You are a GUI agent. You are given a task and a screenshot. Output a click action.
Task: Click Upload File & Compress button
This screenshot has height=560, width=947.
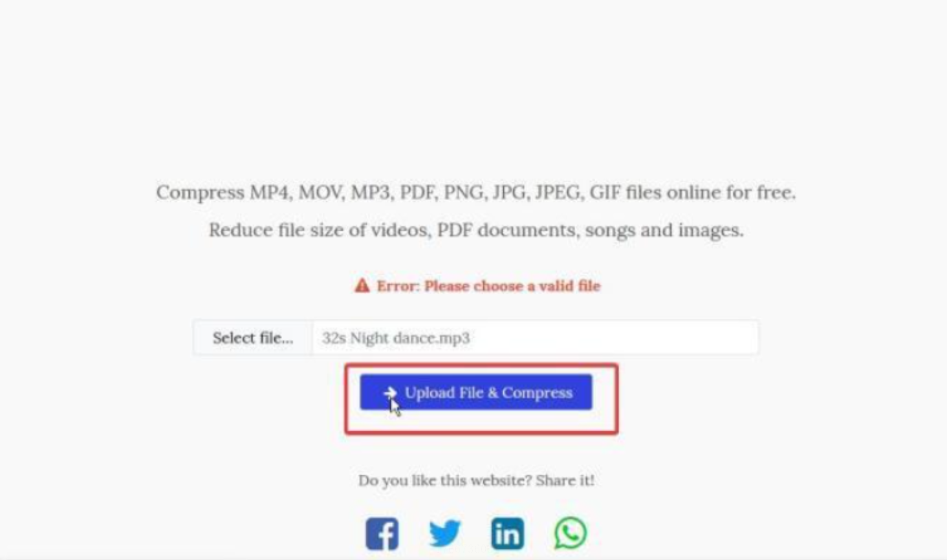click(x=476, y=393)
